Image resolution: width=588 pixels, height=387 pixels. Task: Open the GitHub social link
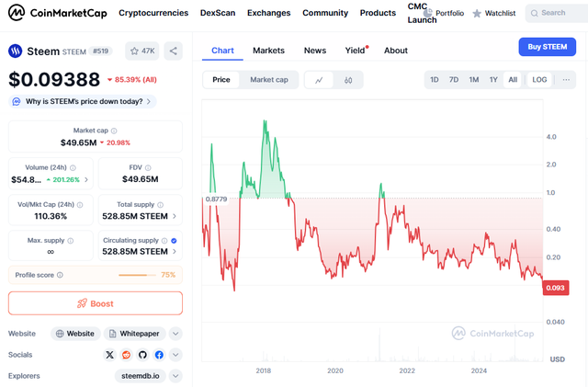pyautogui.click(x=142, y=354)
